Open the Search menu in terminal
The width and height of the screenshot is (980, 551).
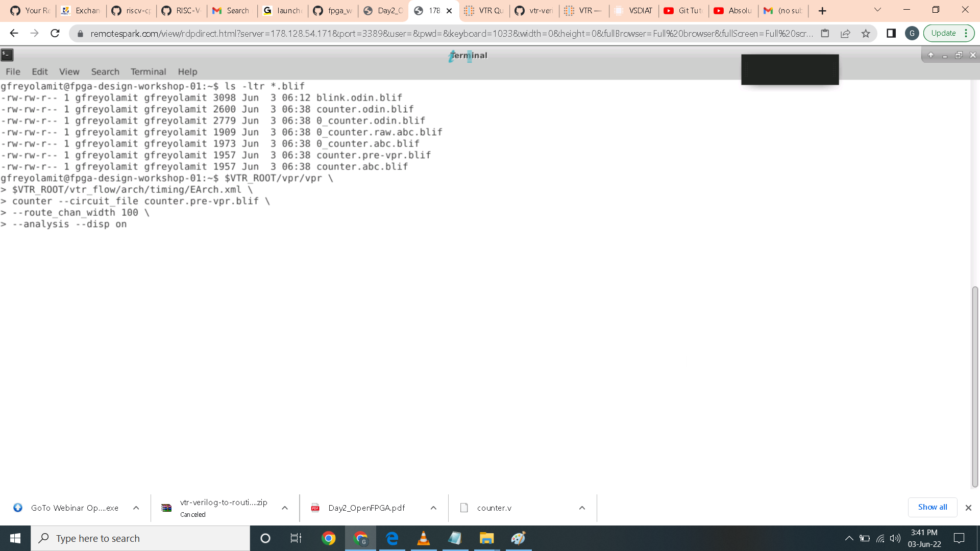[105, 72]
